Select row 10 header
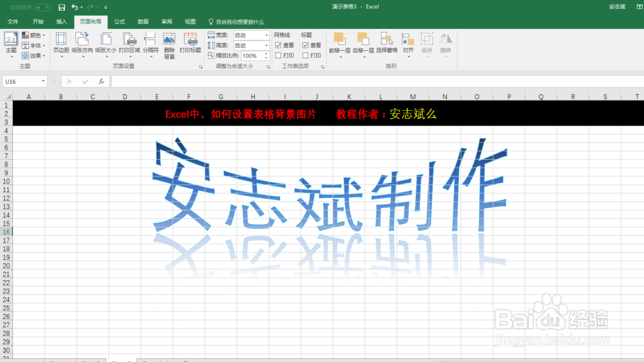This screenshot has width=644, height=362. point(6,181)
